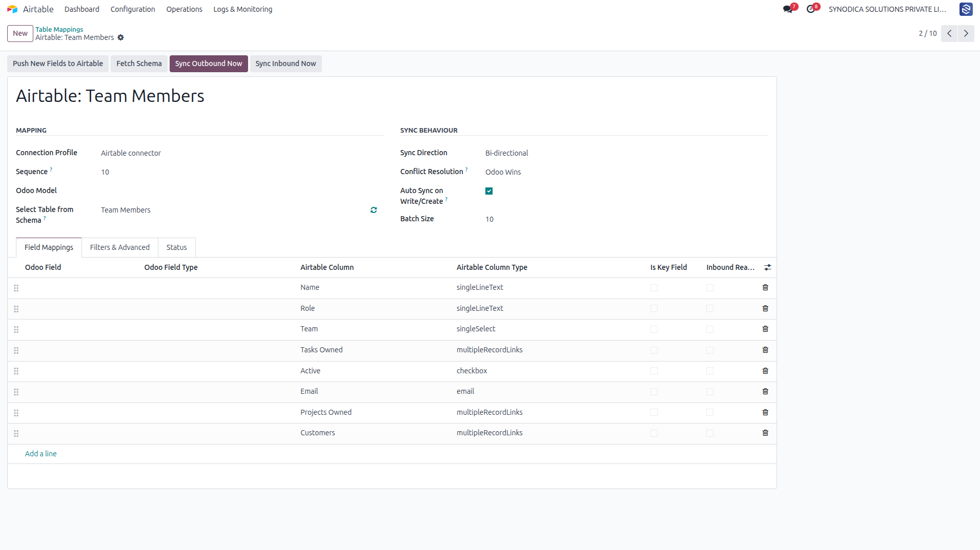Image resolution: width=980 pixels, height=550 pixels.
Task: Grab the drag handle of Email row
Action: click(x=16, y=392)
